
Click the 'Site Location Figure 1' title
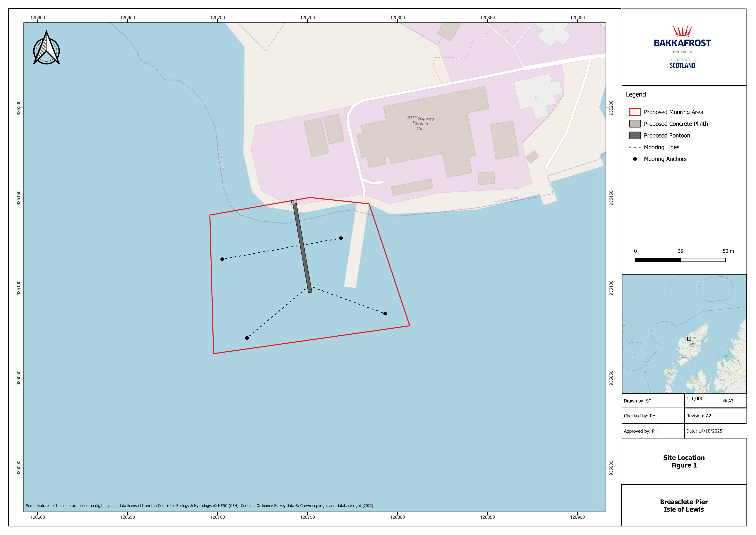pyautogui.click(x=684, y=461)
